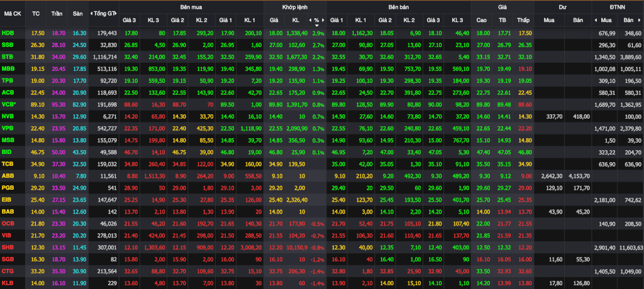Click the Giá Cao column header

(481, 20)
